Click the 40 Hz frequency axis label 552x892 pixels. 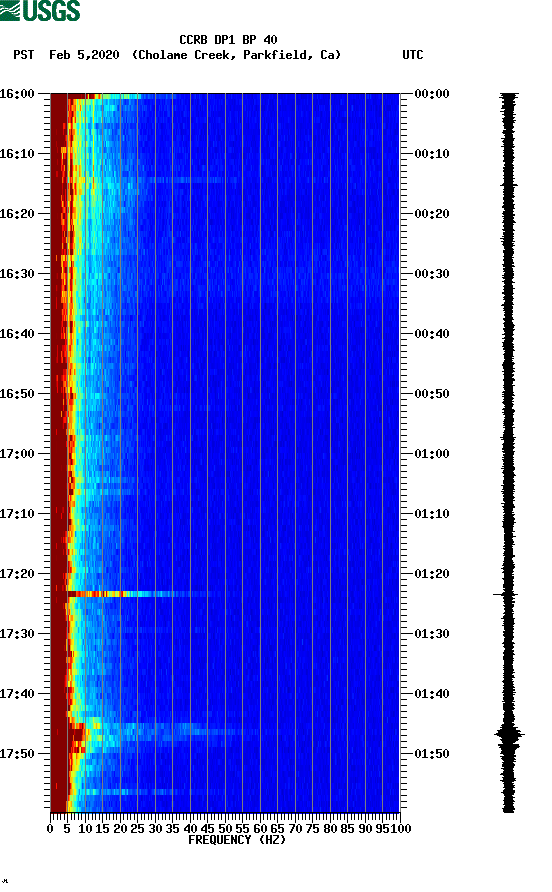(x=190, y=829)
